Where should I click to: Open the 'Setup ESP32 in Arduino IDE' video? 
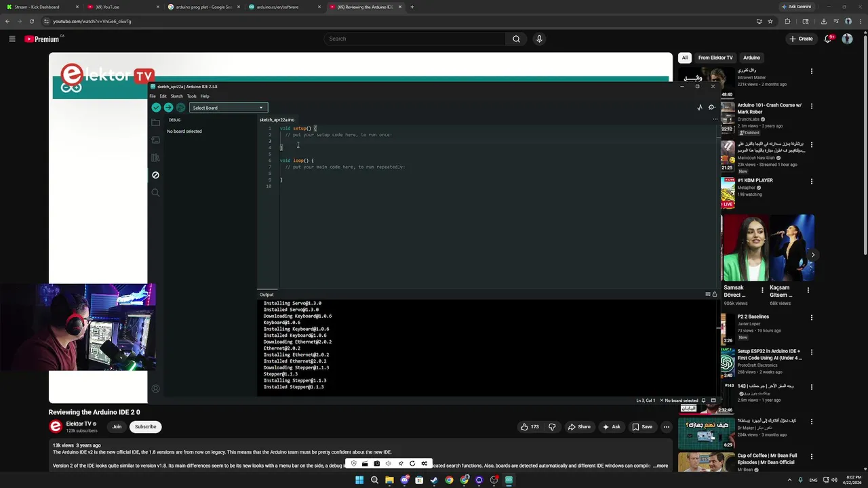click(x=770, y=354)
